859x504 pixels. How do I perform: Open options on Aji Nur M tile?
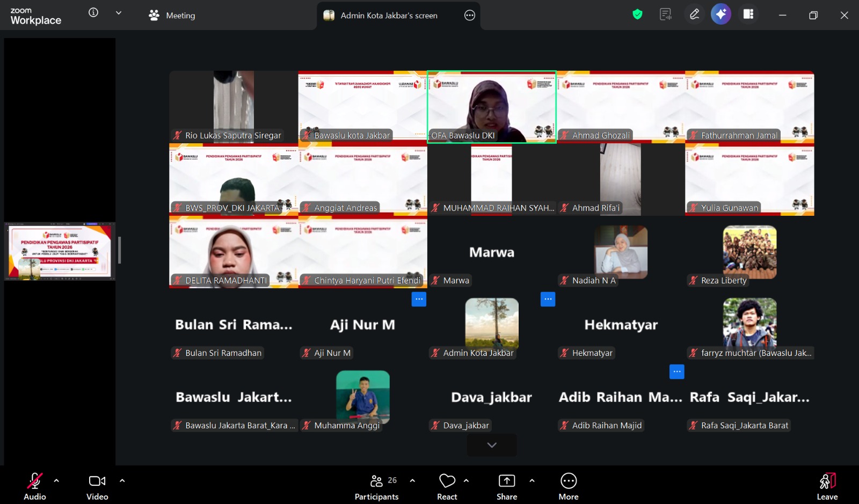click(419, 299)
